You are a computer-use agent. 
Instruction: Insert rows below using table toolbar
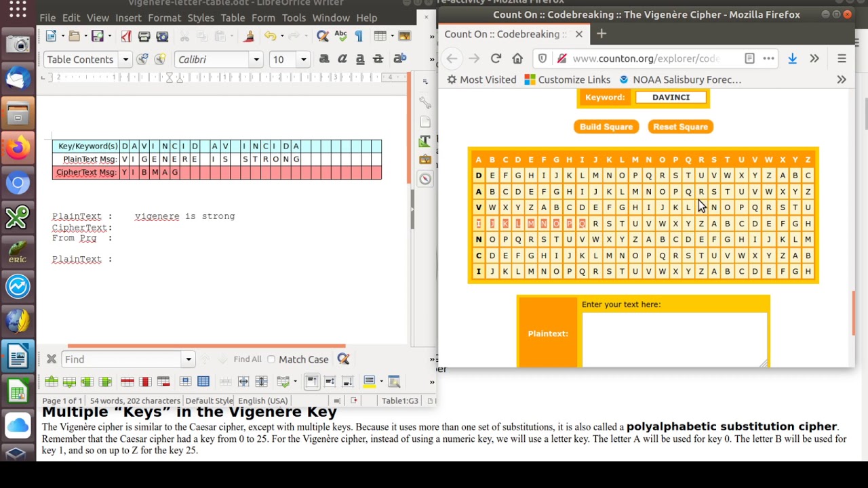(x=69, y=382)
